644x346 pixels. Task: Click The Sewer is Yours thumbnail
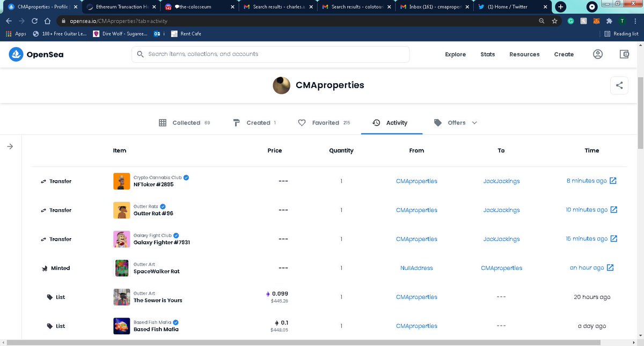pyautogui.click(x=122, y=297)
